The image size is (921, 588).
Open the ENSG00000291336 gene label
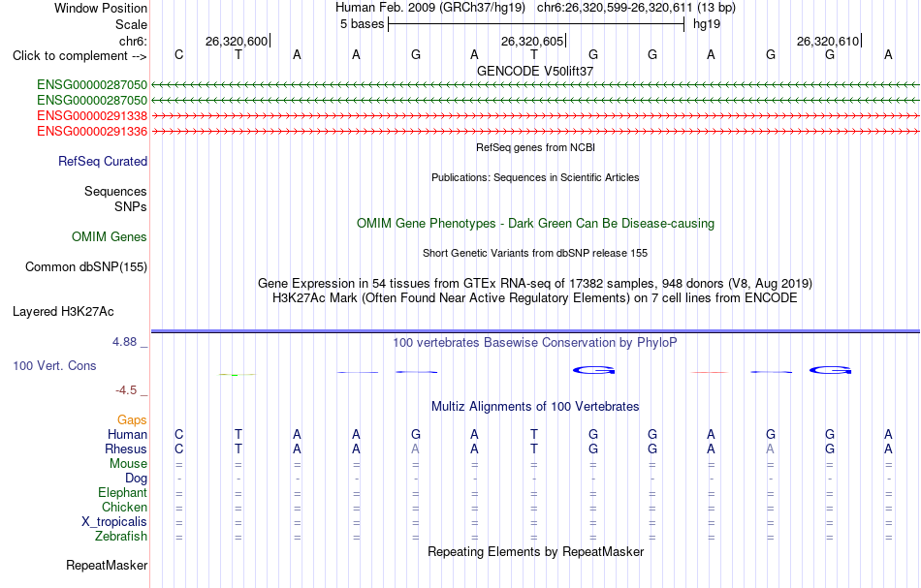click(92, 131)
